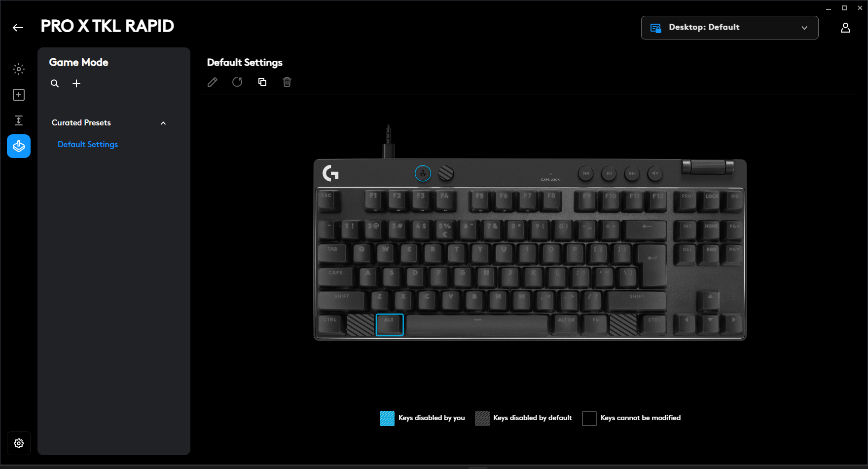Select the Default Settings preset
Viewport: 868px width, 469px height.
88,144
